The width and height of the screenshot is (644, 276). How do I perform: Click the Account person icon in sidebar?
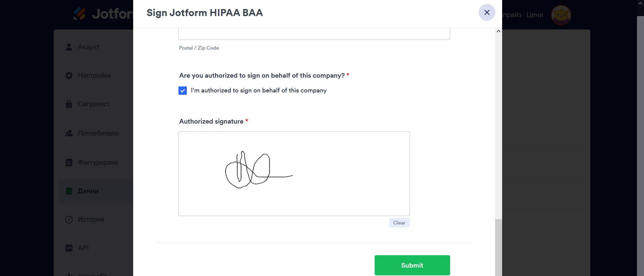69,47
